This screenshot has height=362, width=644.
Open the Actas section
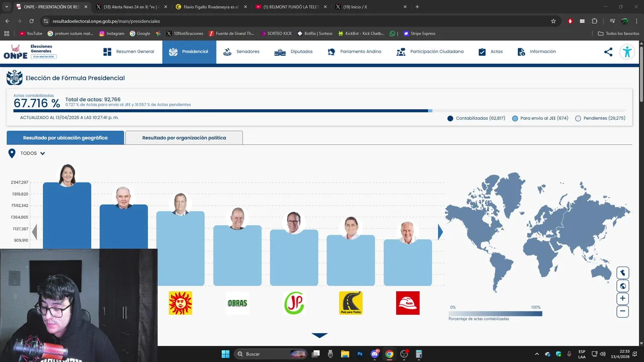coord(490,52)
